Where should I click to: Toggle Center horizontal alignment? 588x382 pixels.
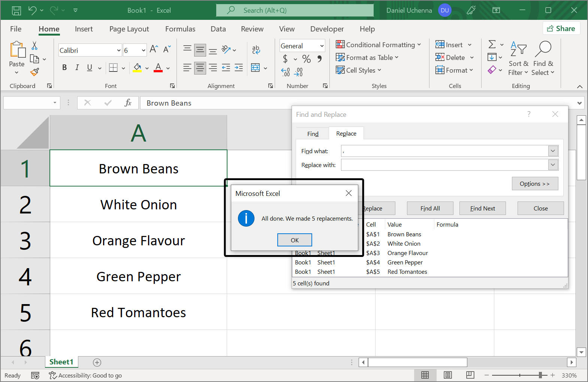(200, 68)
